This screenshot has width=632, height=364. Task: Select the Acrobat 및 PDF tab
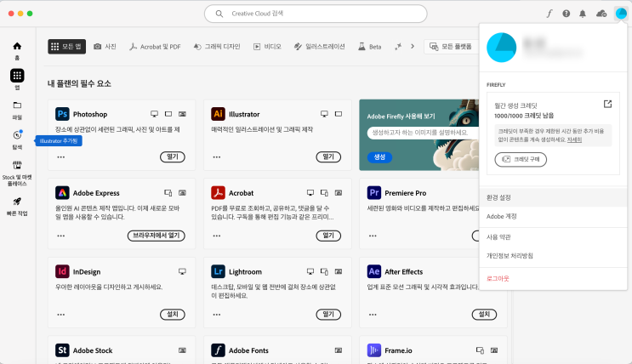tap(155, 47)
